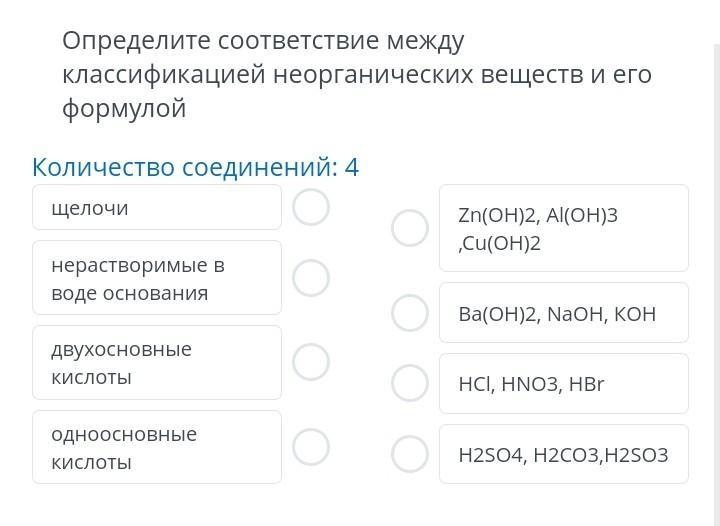Viewport: 720px width, 526px height.
Task: Pick the H2SO4, H2CO3, H2SO3 formula box
Action: click(x=563, y=454)
